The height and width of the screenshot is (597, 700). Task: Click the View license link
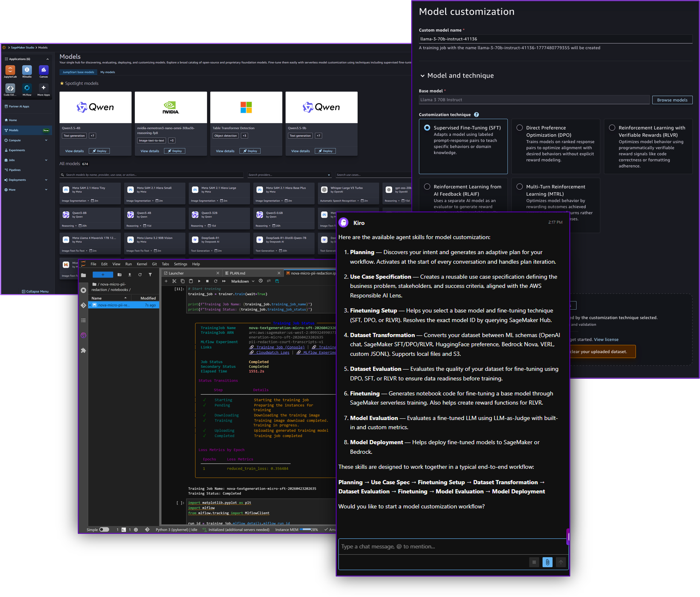pos(606,339)
